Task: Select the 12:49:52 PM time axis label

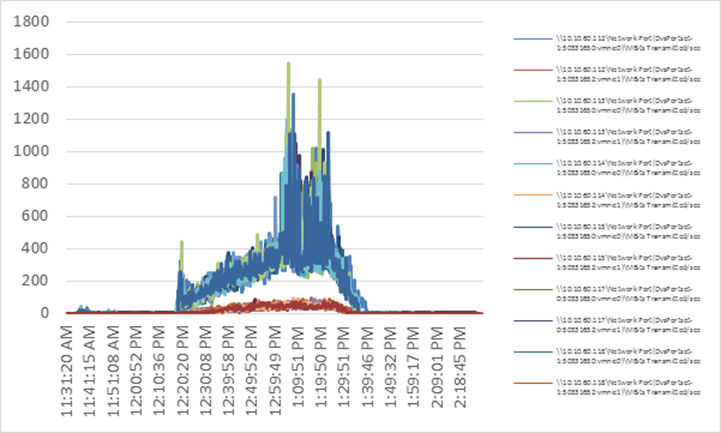Action: [252, 370]
